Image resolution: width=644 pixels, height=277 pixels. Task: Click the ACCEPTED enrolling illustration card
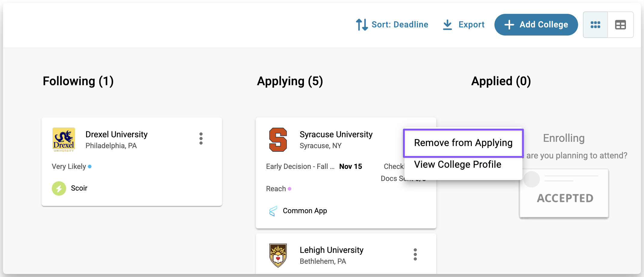(564, 193)
